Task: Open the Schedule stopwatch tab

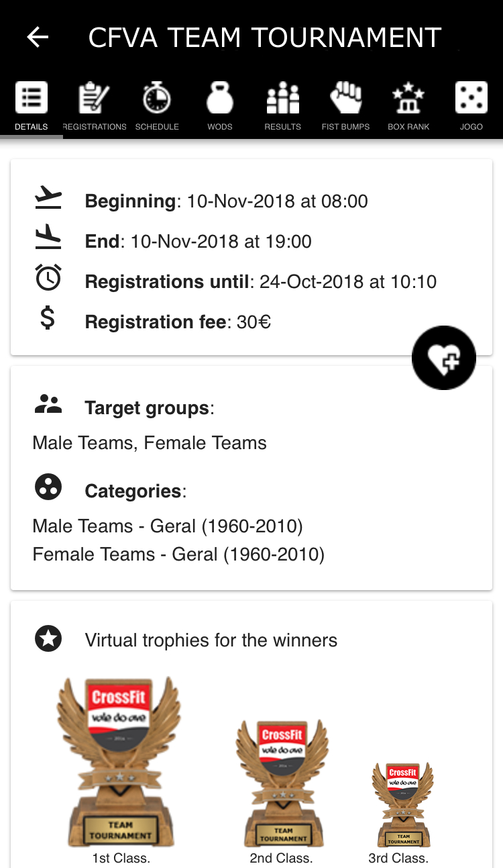Action: point(157,105)
